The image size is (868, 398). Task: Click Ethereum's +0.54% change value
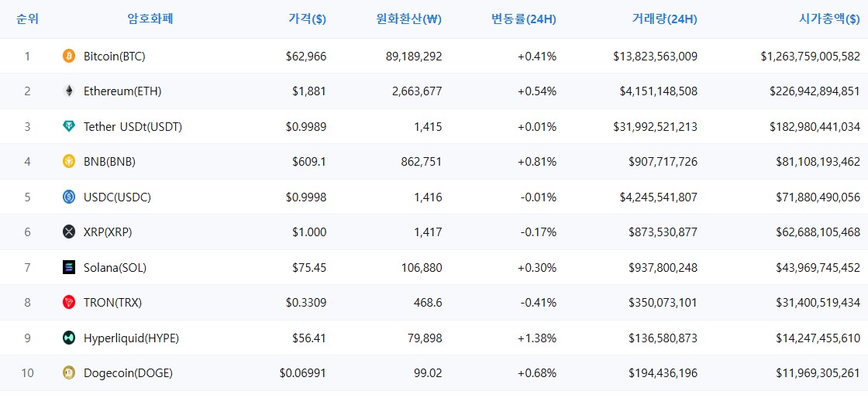tap(537, 91)
